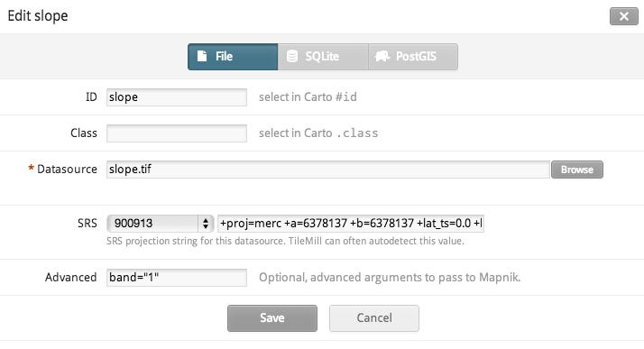The height and width of the screenshot is (349, 644).
Task: Switch to the SQLite tab
Action: [x=323, y=57]
